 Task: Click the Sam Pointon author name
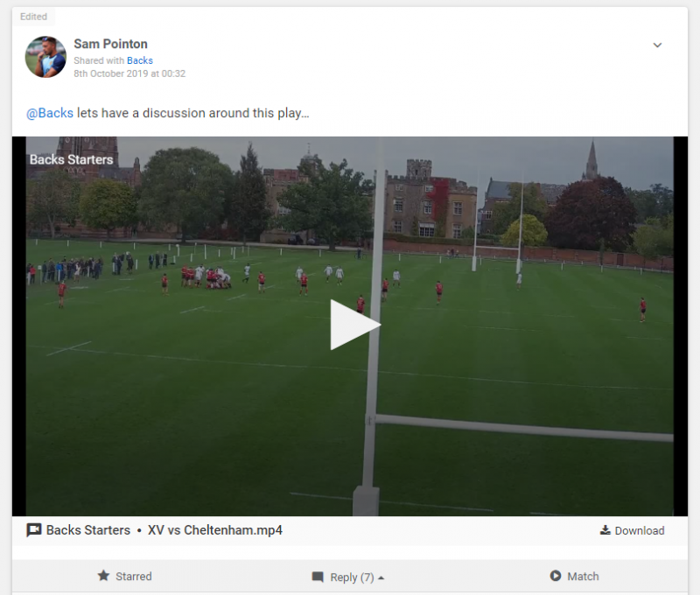point(111,44)
